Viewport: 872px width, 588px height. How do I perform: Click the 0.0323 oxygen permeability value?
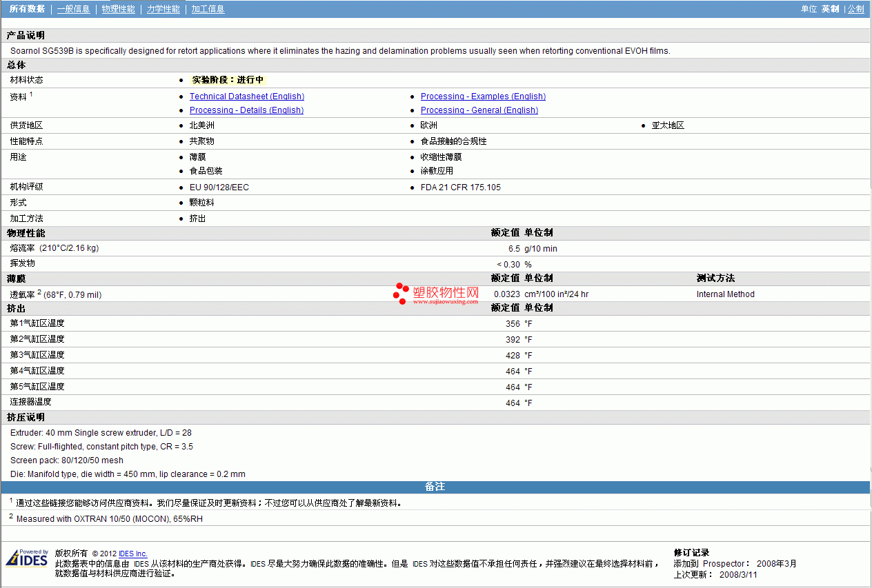[x=507, y=294]
